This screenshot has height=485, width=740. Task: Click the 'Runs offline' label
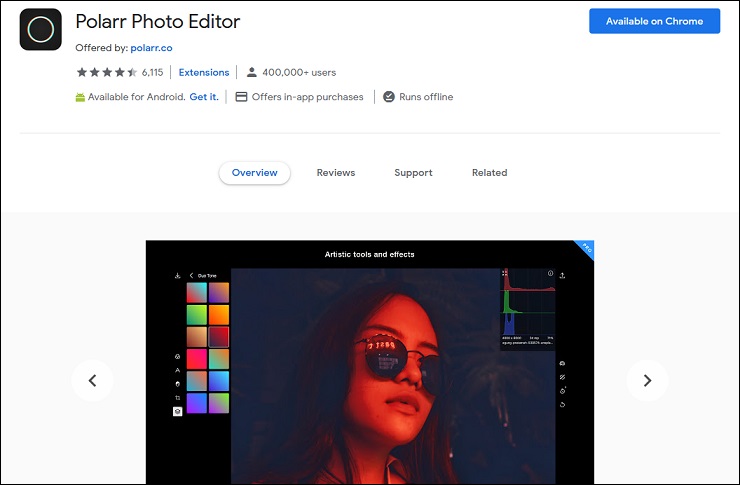point(426,97)
